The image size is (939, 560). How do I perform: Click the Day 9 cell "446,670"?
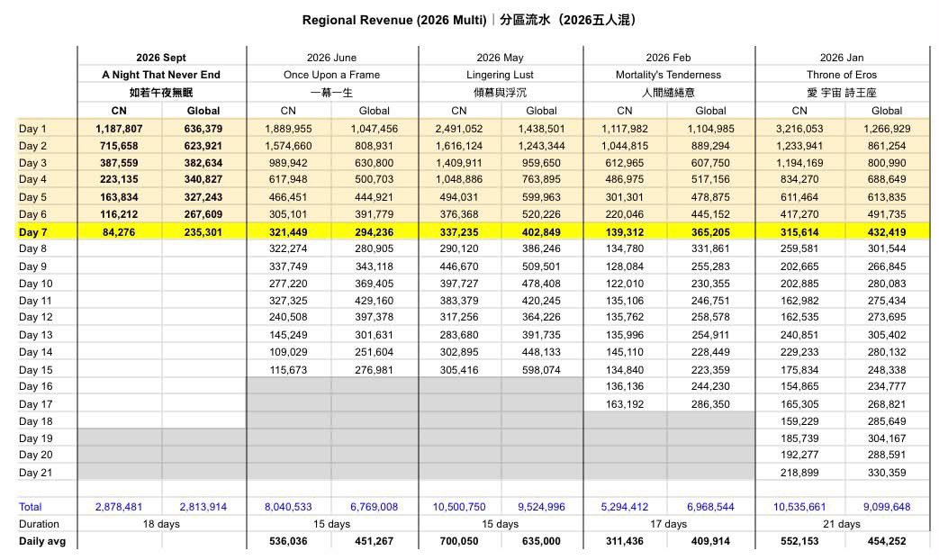coord(459,266)
